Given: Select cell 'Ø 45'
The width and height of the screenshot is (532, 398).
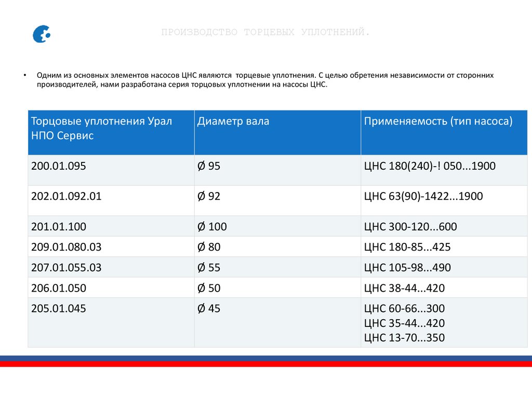Looking at the screenshot, I should point(277,322).
